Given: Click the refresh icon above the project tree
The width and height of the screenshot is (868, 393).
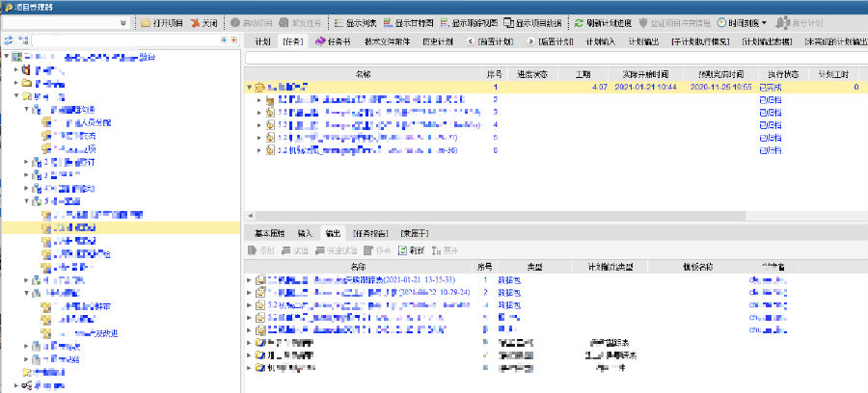Looking at the screenshot, I should point(9,40).
